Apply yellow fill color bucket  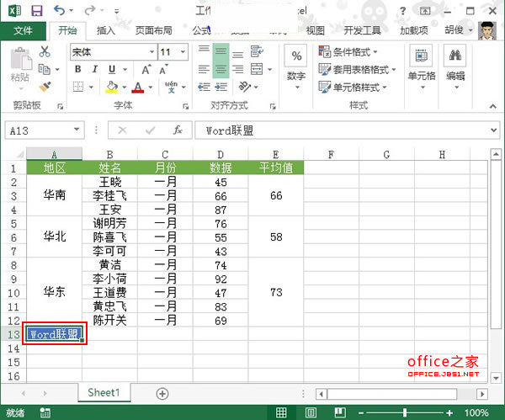pyautogui.click(x=112, y=87)
